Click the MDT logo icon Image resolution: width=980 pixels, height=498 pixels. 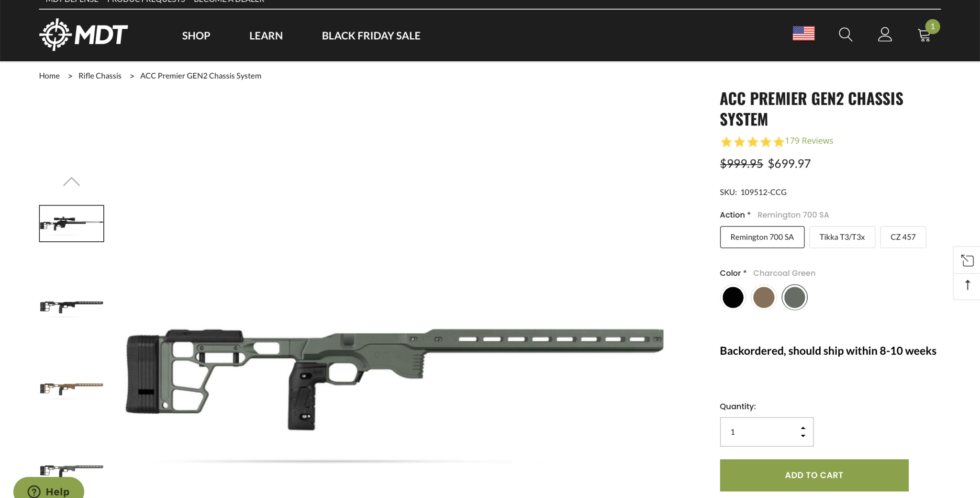pos(56,34)
